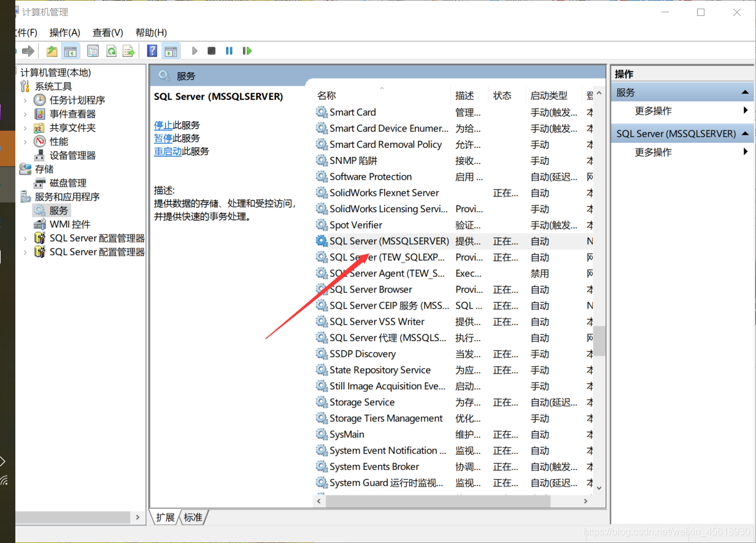Open 更多操作 under 服务 actions

(653, 111)
